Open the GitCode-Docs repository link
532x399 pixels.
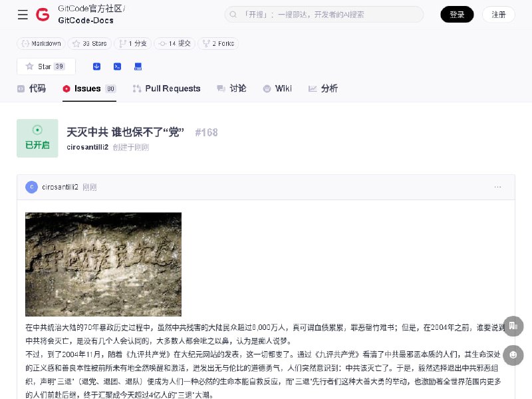[x=85, y=21]
